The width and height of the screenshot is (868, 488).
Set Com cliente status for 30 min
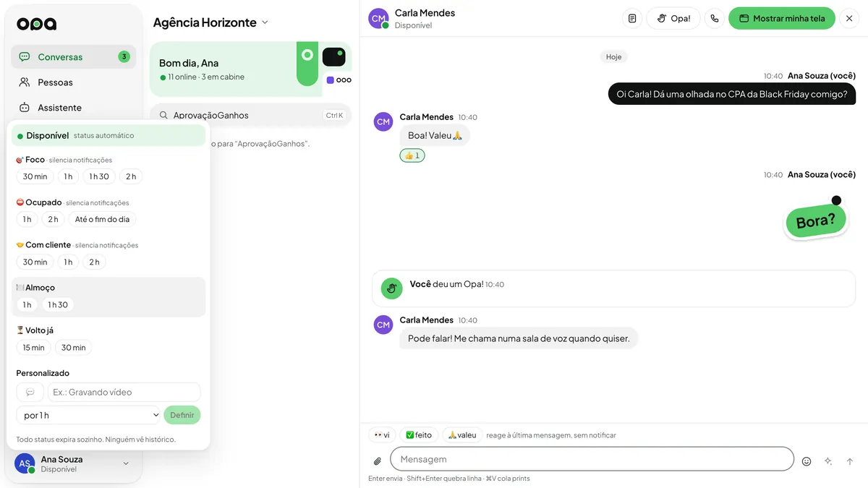(35, 262)
